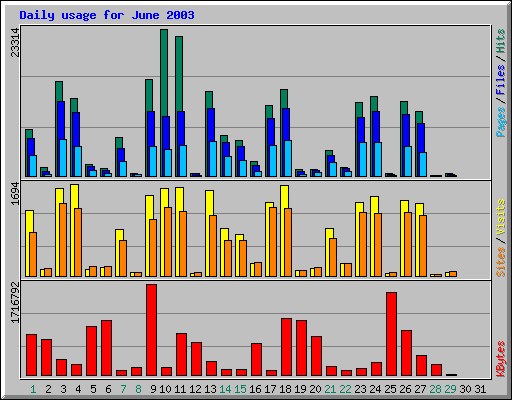Click the KBytes legend label
The width and height of the screenshot is (512, 400).
coord(501,359)
